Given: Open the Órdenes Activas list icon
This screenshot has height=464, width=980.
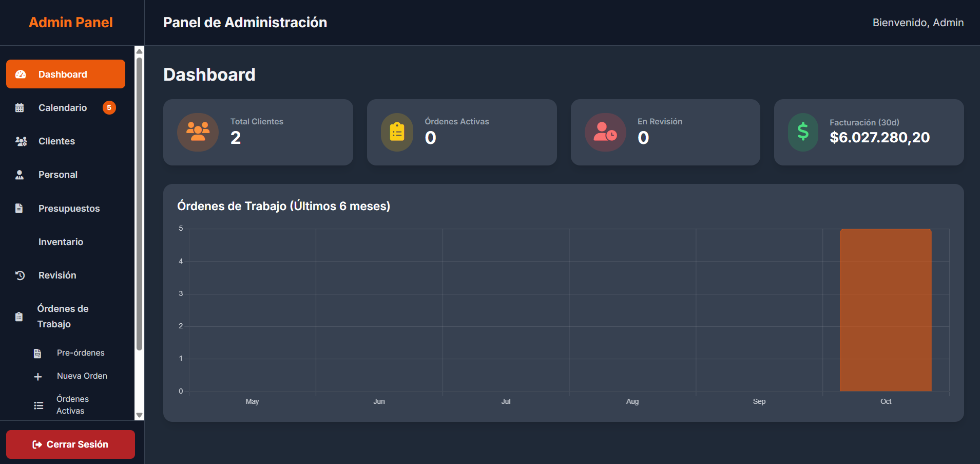Looking at the screenshot, I should [x=39, y=405].
